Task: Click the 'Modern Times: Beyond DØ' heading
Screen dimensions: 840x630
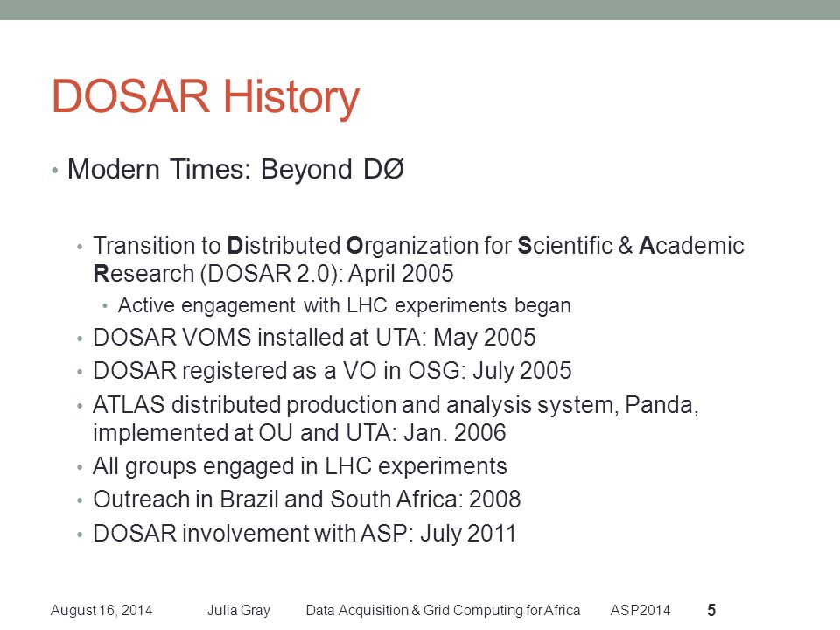Action: [235, 169]
